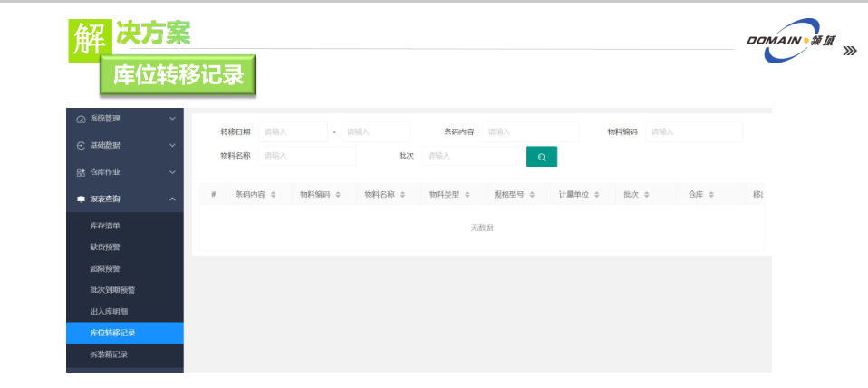The image size is (868, 388).
Task: Expand the 仓库作业 menu chevron
Action: (172, 172)
